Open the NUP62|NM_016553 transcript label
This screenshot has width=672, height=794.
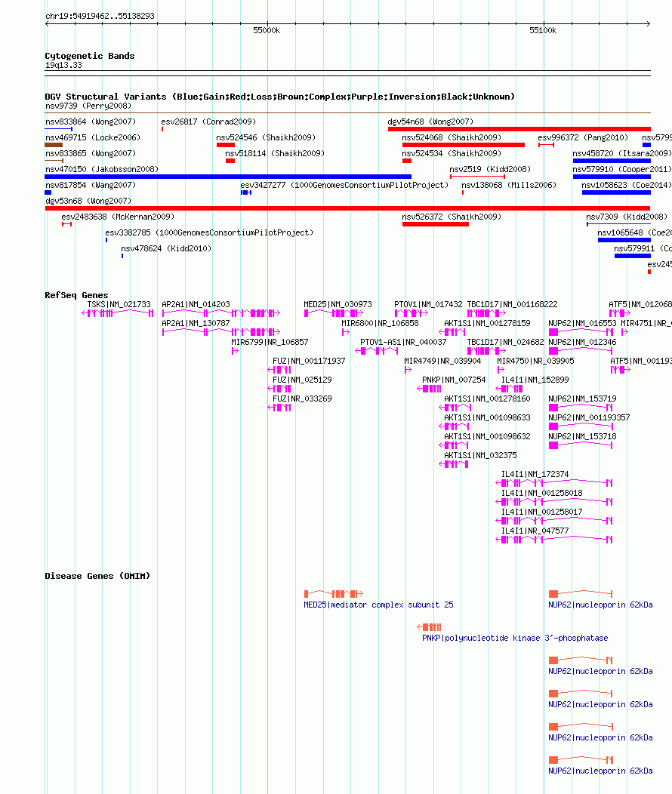(x=582, y=323)
